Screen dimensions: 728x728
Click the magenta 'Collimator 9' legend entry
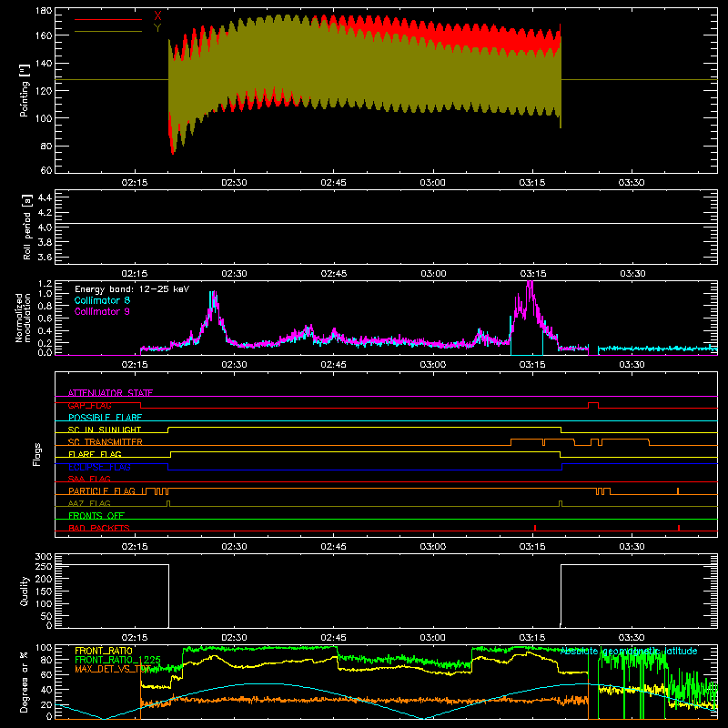coord(102,311)
